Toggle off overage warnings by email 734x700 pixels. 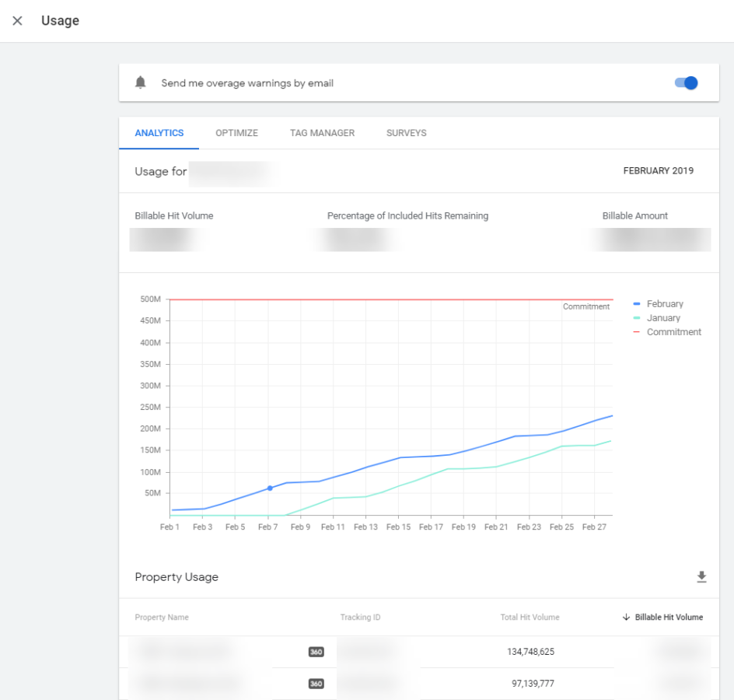tap(686, 83)
